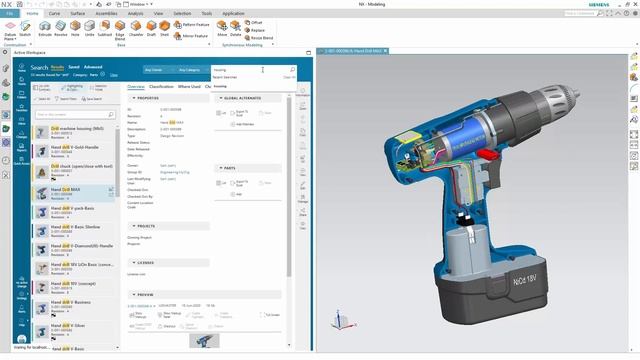Image resolution: width=640 pixels, height=360 pixels.
Task: Open the File menu
Action: (x=9, y=13)
